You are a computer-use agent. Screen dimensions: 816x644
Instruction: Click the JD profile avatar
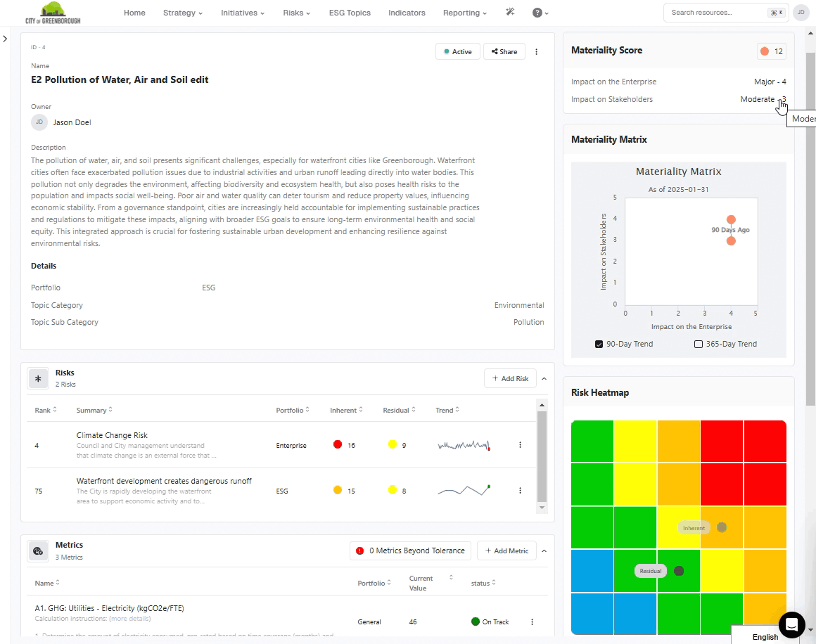pyautogui.click(x=801, y=12)
